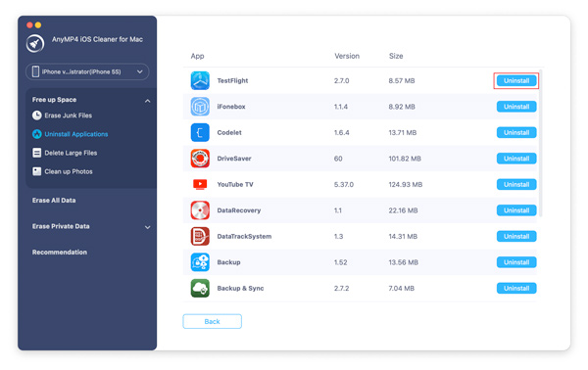The width and height of the screenshot is (588, 370).
Task: Click the 7.04 MB size value
Action: tap(401, 289)
